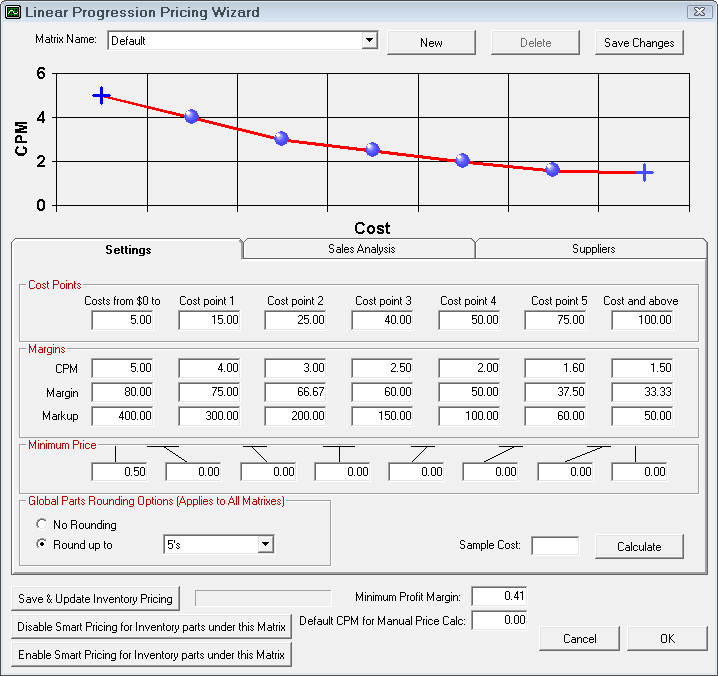Image resolution: width=718 pixels, height=676 pixels.
Task: Click the Sample Cost input field
Action: tap(554, 546)
